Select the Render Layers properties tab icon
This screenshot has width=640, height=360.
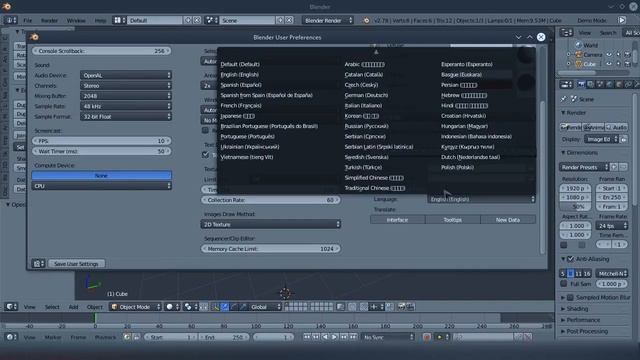point(590,84)
